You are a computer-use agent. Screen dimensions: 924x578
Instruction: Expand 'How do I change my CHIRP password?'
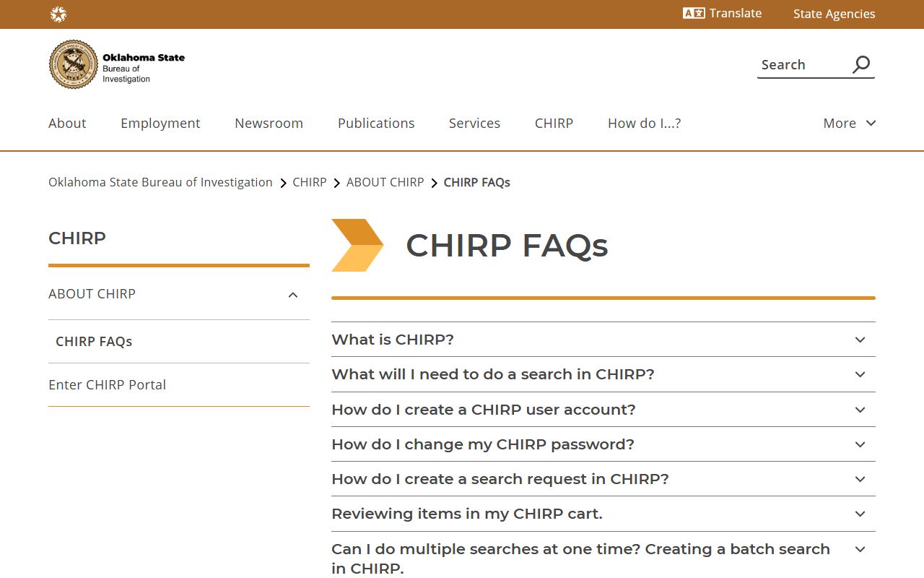pyautogui.click(x=603, y=444)
